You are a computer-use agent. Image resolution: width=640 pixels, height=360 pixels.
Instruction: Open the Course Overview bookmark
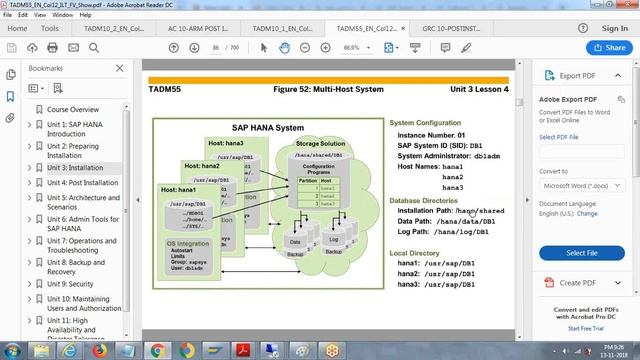73,109
